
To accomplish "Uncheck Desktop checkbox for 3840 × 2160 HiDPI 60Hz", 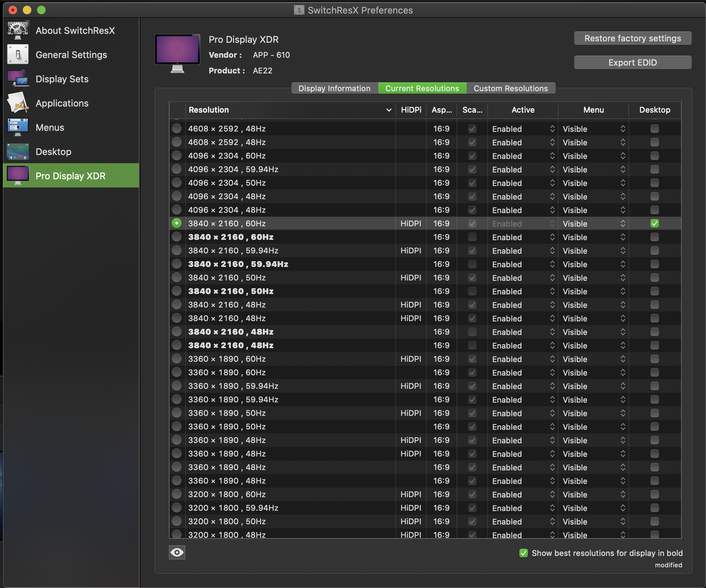I will click(654, 223).
